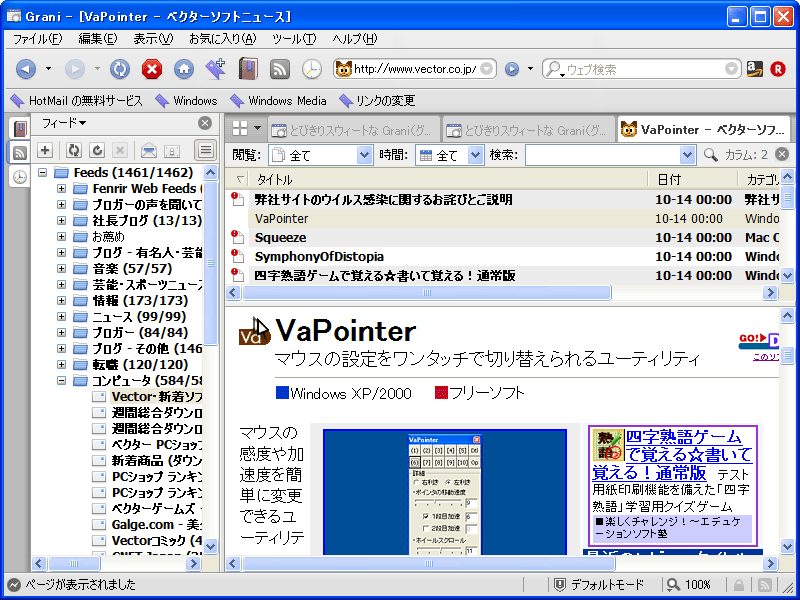This screenshot has height=600, width=800.
Task: Open the ヘルプ(H) menu
Action: [355, 39]
